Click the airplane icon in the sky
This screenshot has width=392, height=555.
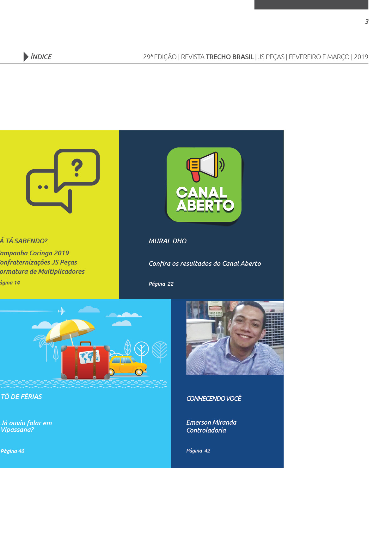coord(62,311)
